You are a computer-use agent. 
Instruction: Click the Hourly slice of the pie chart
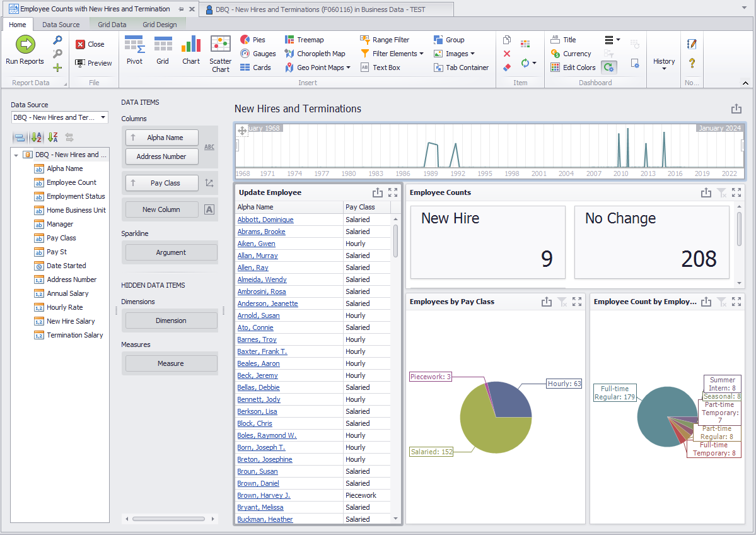click(x=511, y=401)
